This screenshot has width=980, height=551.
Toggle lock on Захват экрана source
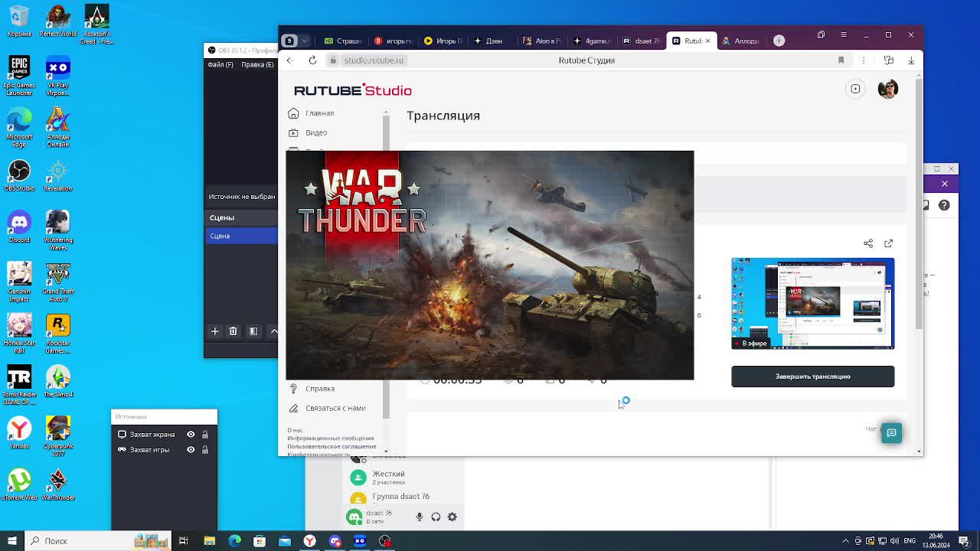[205, 435]
